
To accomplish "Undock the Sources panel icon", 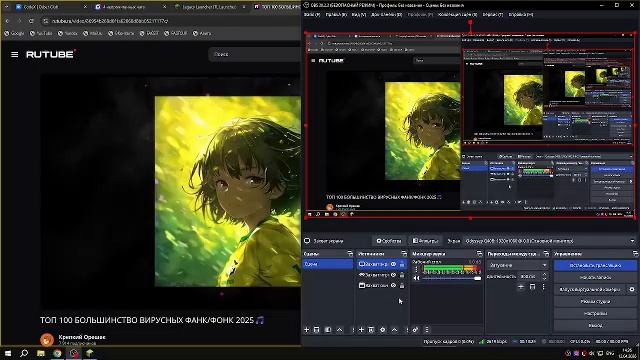I will click(x=404, y=253).
